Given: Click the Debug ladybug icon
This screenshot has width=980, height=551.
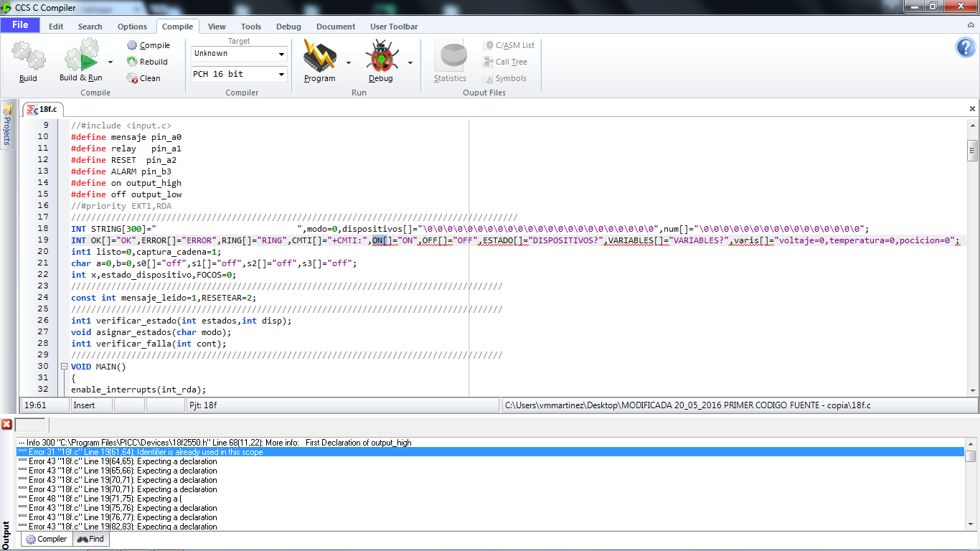Looking at the screenshot, I should 381,56.
